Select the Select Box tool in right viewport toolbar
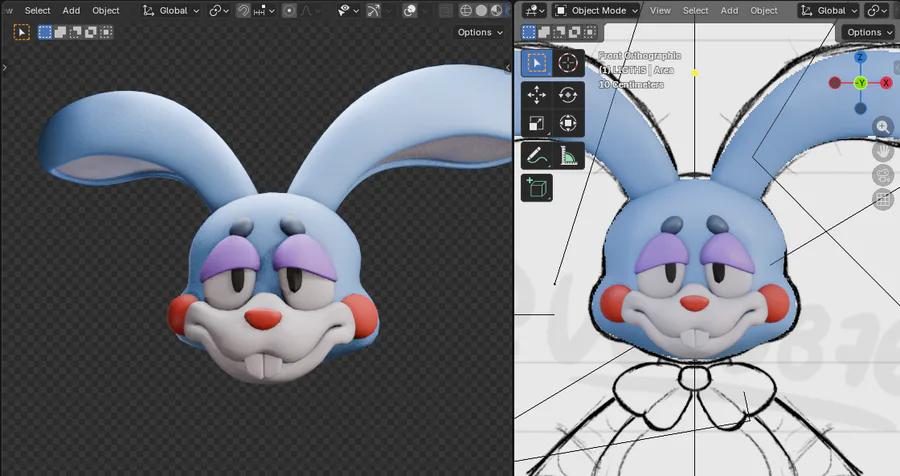This screenshot has width=900, height=476. click(x=537, y=63)
